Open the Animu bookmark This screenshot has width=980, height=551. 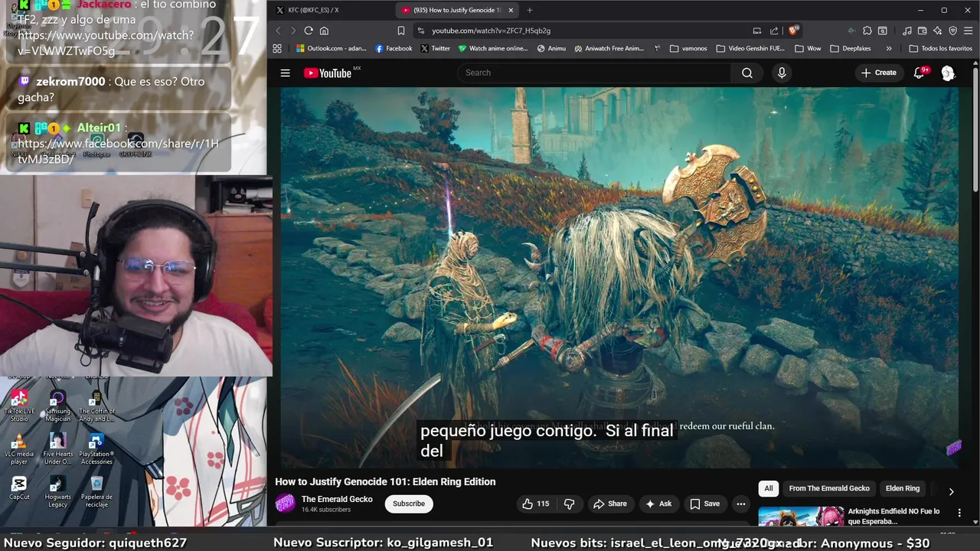point(551,48)
